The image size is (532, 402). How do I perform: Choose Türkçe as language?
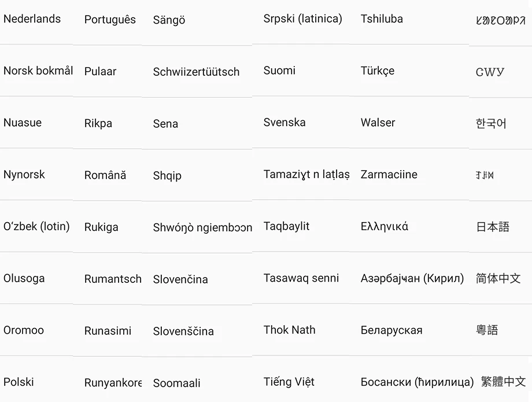(378, 71)
